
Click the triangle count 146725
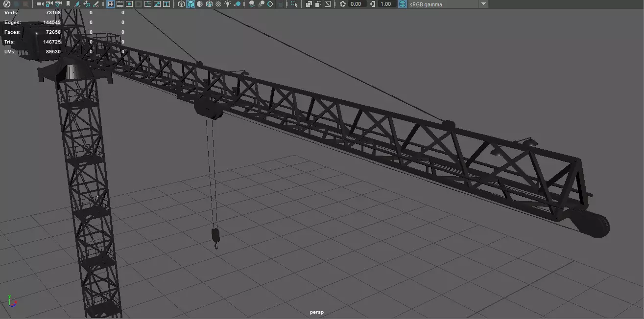52,42
